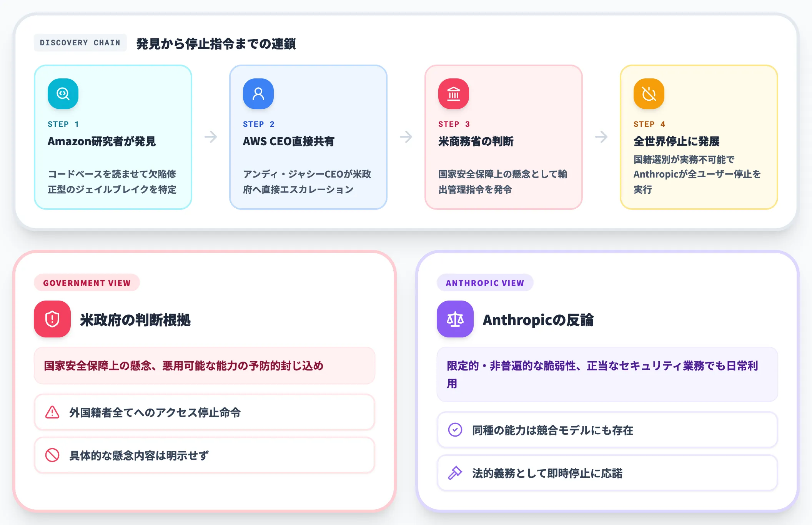Viewport: 812px width, 525px height.
Task: Click the purple summary box 限定的・非普遍的な脆弱性
Action: (607, 374)
